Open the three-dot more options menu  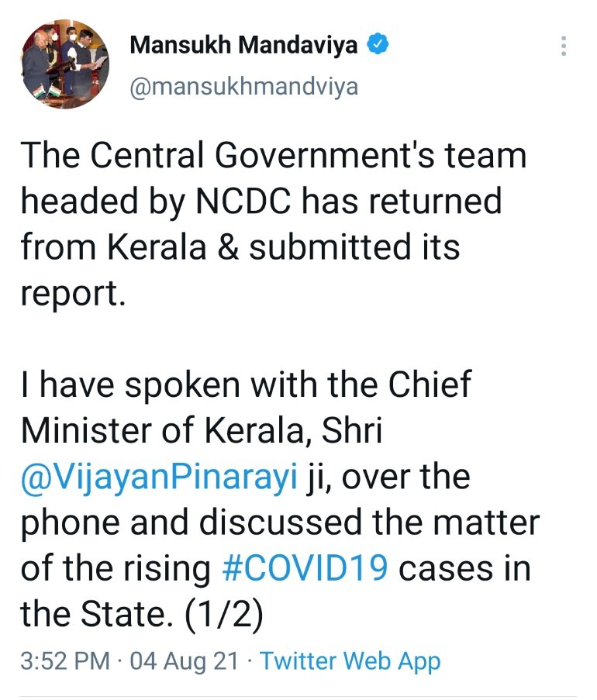pyautogui.click(x=564, y=46)
